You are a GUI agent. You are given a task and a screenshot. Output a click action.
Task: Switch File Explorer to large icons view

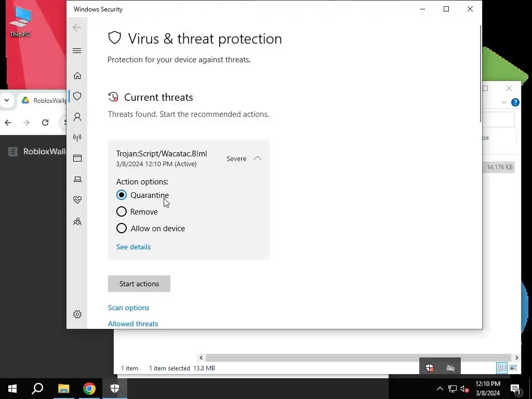pos(513,368)
